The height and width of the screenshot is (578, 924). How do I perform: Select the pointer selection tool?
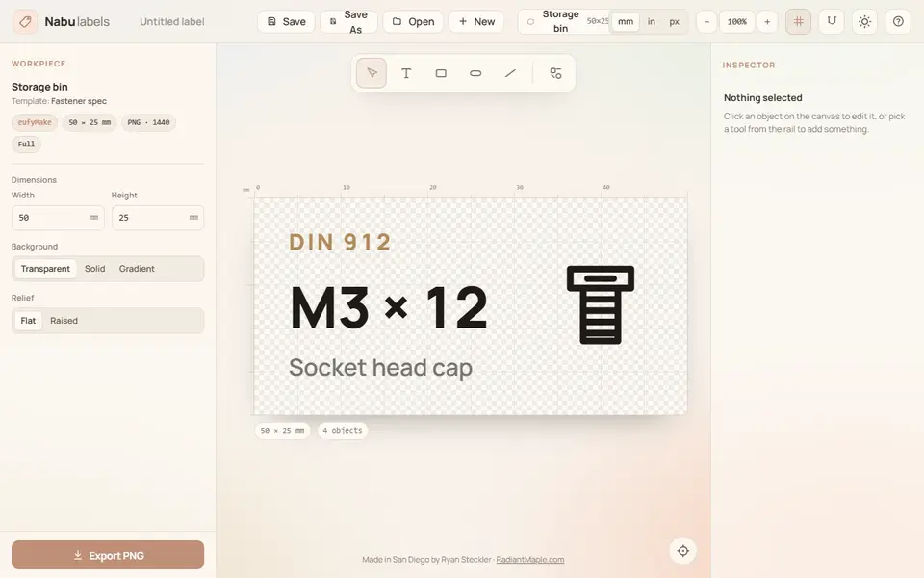point(372,73)
